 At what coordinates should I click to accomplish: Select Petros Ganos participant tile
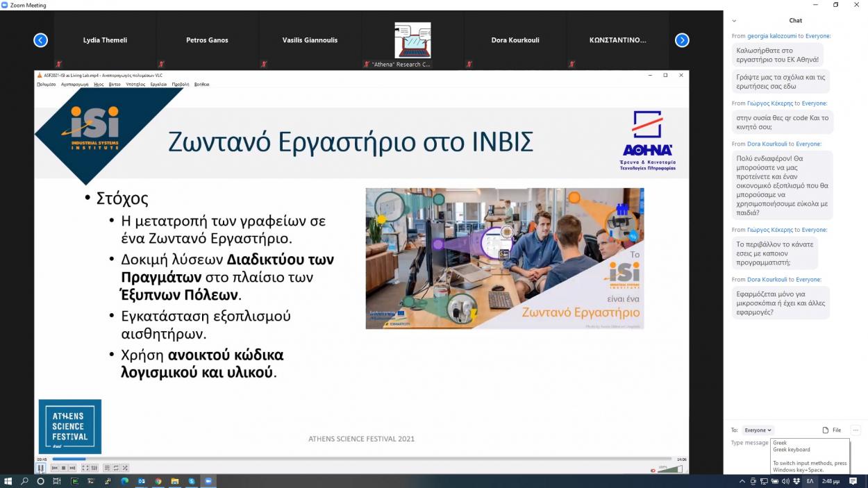207,40
